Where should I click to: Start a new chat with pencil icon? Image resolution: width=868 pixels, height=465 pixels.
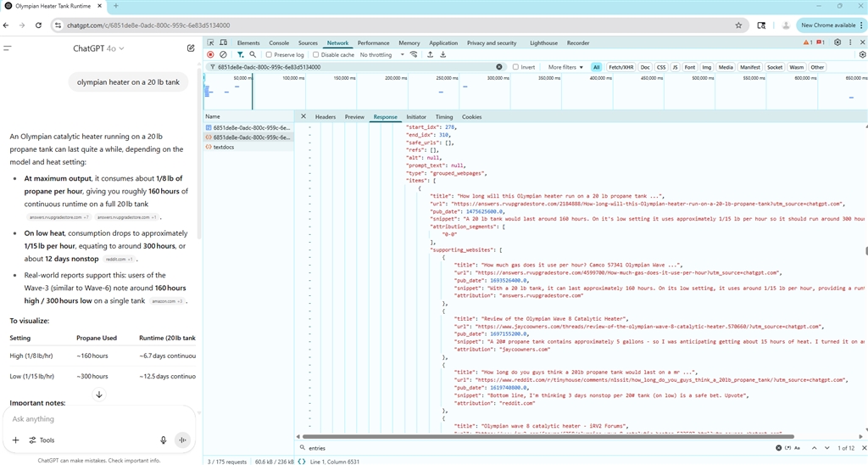(x=191, y=48)
